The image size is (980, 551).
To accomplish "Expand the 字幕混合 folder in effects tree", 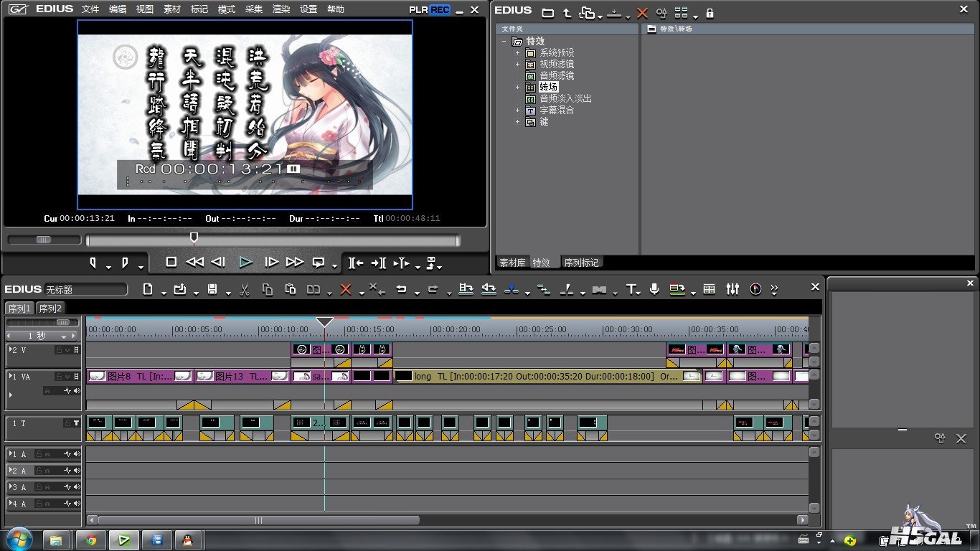I will tap(517, 110).
